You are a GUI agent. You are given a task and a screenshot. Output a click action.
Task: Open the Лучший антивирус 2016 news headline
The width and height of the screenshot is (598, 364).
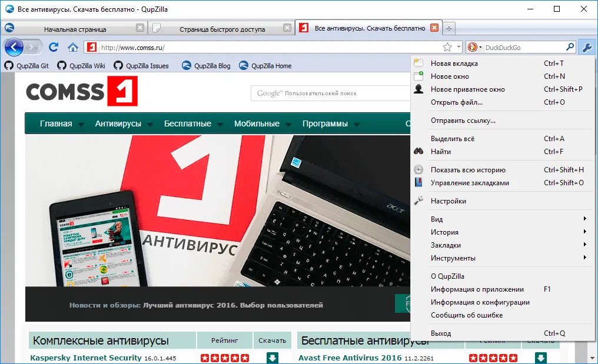[x=233, y=305]
